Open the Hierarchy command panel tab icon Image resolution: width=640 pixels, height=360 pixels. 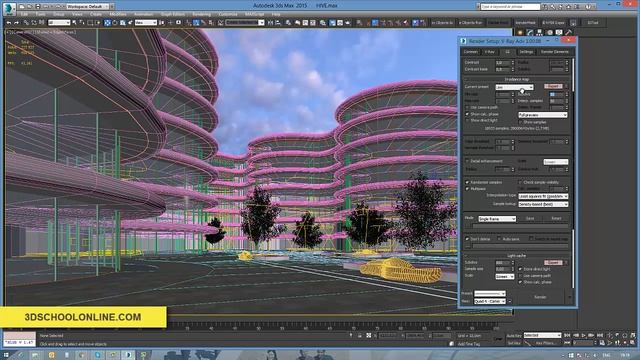point(539,32)
